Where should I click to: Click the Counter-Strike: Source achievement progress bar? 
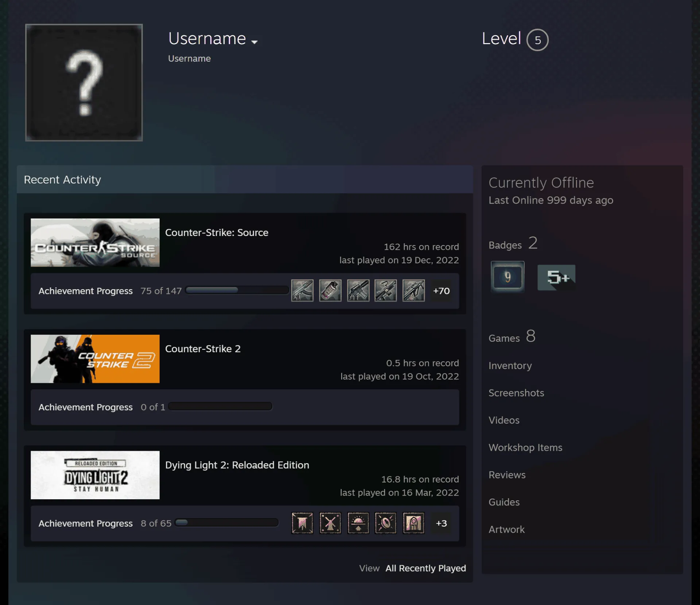[237, 290]
